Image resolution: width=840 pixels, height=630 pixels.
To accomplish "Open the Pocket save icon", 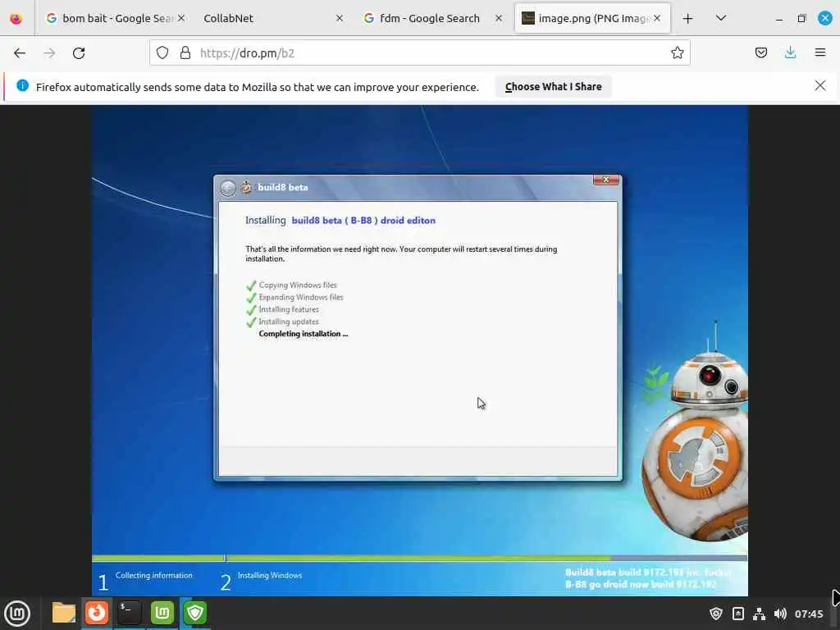I will coord(760,52).
